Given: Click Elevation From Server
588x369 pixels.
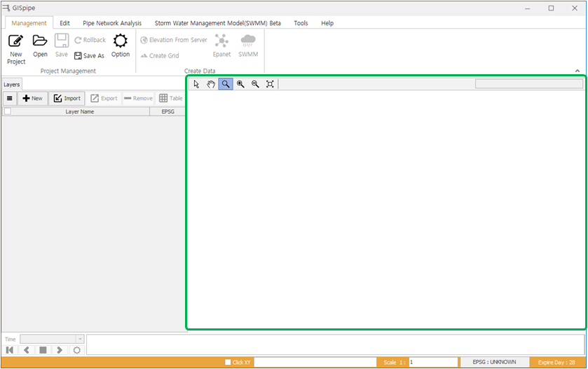Looking at the screenshot, I should (174, 40).
